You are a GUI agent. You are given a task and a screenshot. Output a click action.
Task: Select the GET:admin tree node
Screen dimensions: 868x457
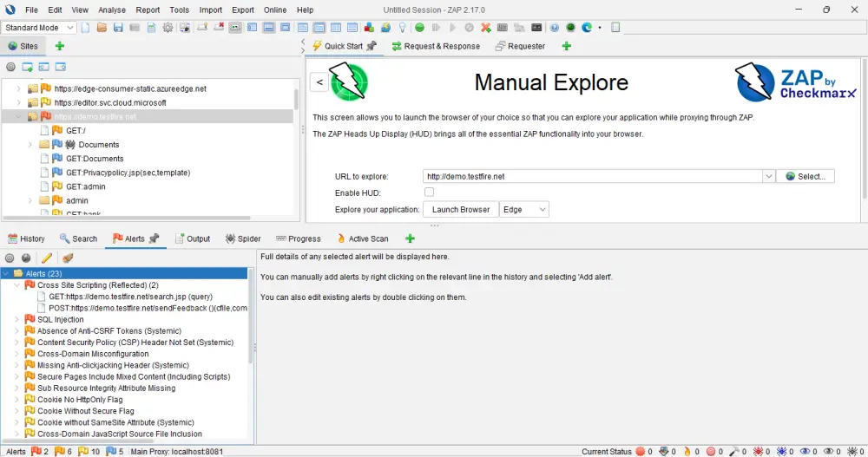click(85, 186)
